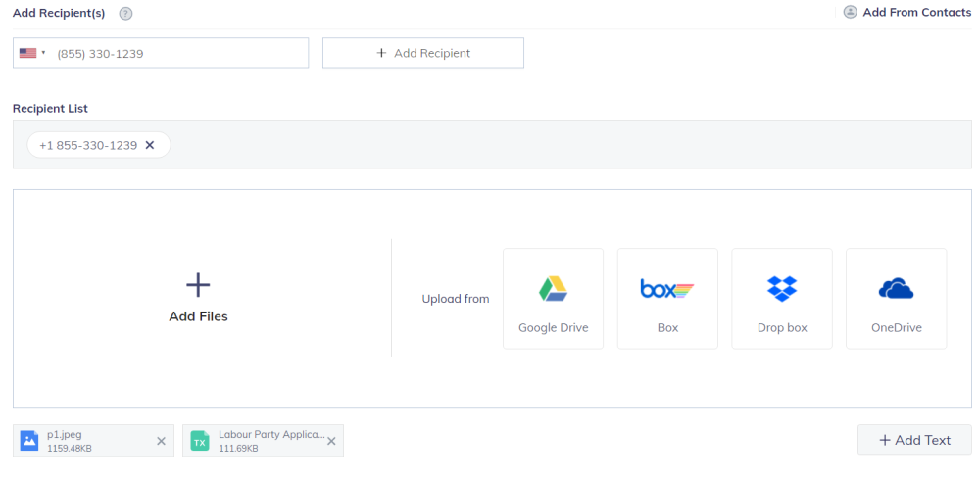
Task: Open the US flag country code dropdown
Action: point(32,53)
